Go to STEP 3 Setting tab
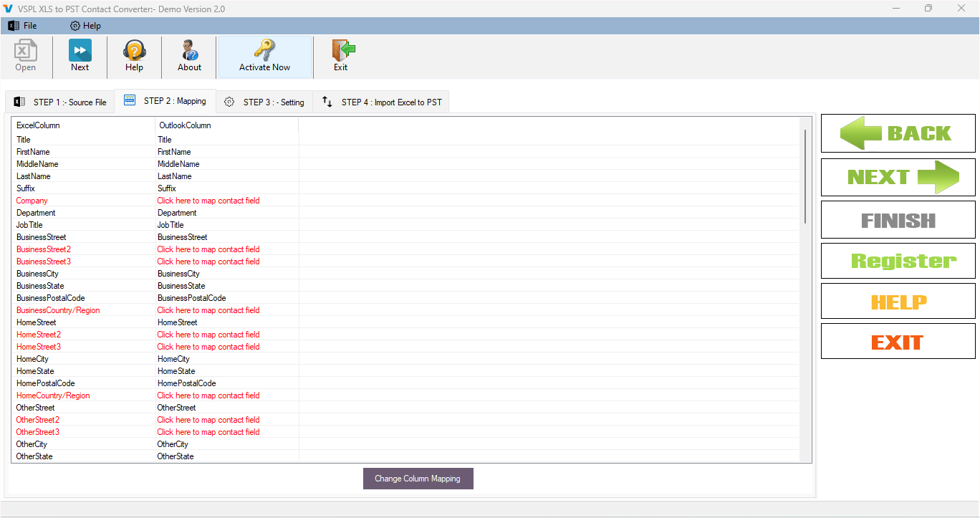Viewport: 980px width, 518px height. pos(264,102)
